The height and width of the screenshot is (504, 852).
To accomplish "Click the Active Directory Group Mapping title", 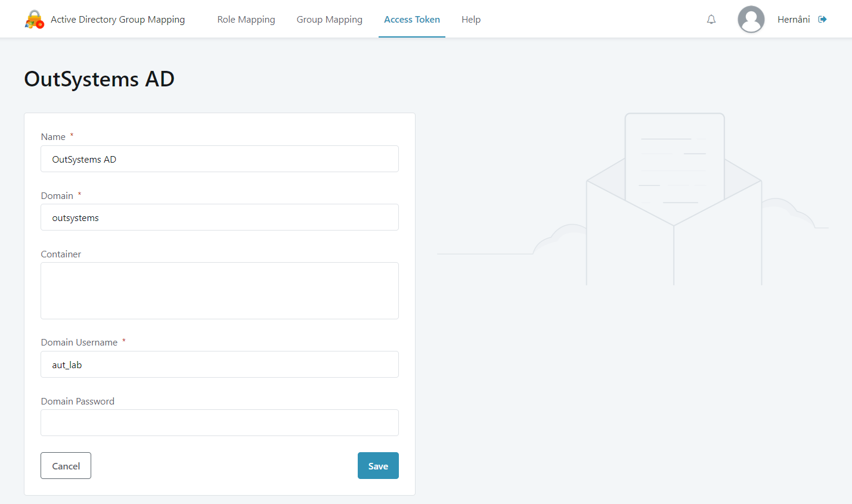I will pyautogui.click(x=118, y=20).
